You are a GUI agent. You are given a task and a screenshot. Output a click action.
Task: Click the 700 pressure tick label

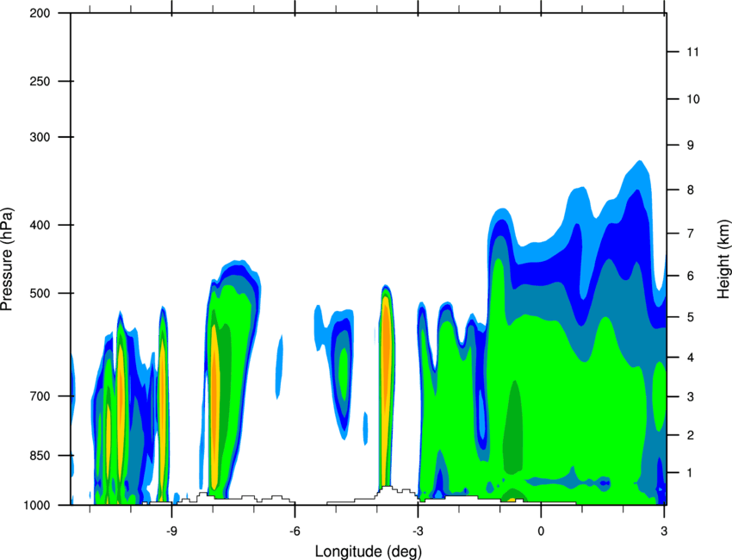click(x=40, y=396)
